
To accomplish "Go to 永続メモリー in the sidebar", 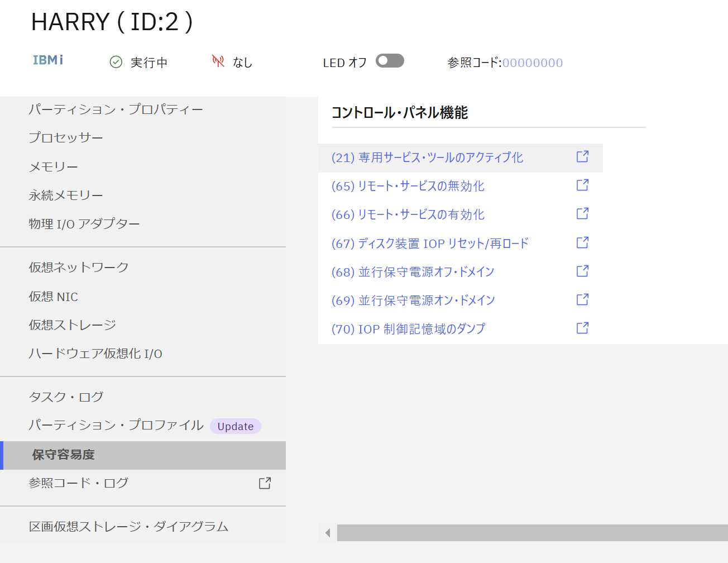I will (66, 195).
